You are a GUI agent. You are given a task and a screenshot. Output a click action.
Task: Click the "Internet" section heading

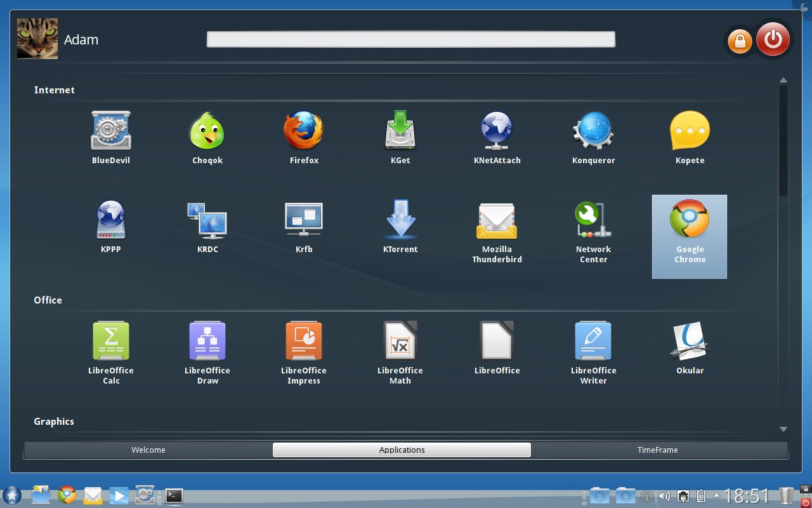click(55, 90)
